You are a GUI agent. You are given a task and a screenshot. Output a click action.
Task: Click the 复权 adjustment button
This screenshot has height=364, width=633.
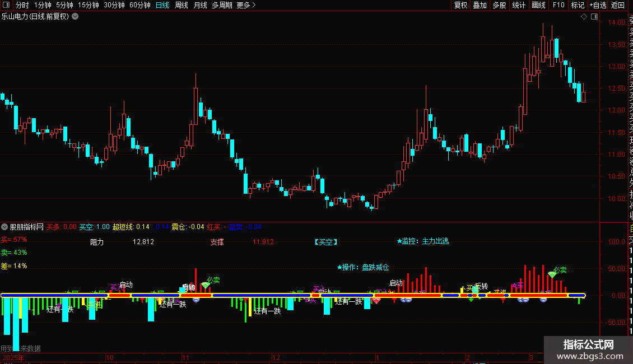tap(460, 5)
